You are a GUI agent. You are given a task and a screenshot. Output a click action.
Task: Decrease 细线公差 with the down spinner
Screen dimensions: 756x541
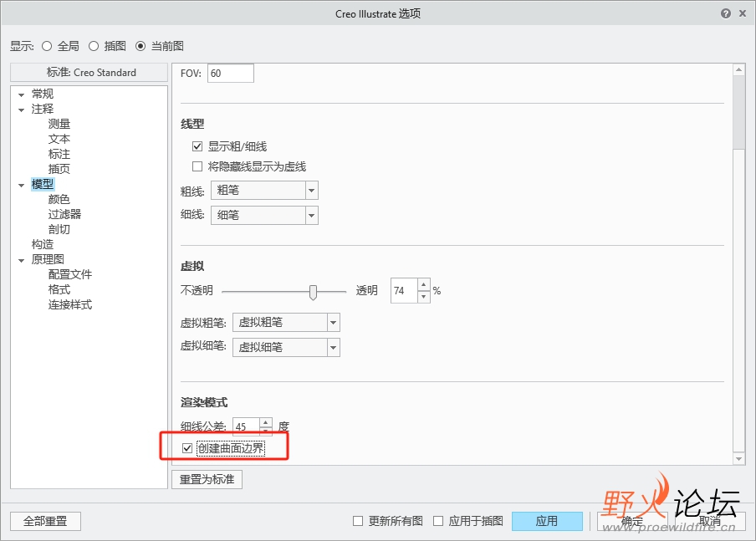point(266,431)
